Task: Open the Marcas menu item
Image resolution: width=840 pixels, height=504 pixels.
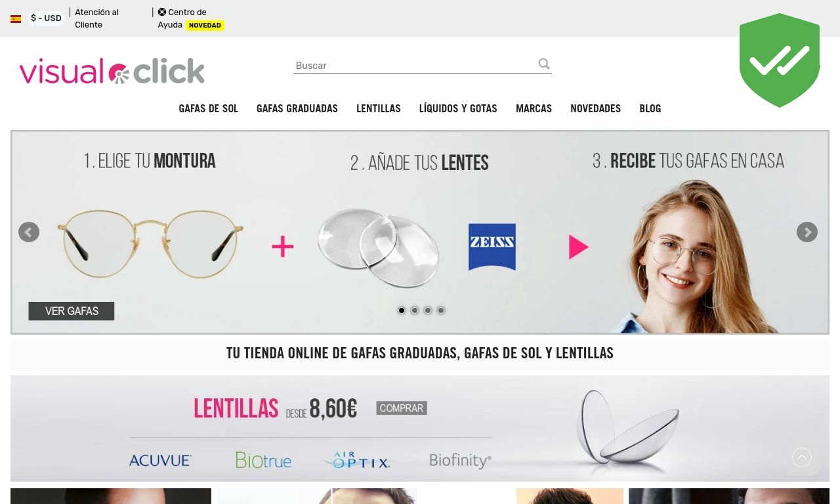Action: coord(534,108)
